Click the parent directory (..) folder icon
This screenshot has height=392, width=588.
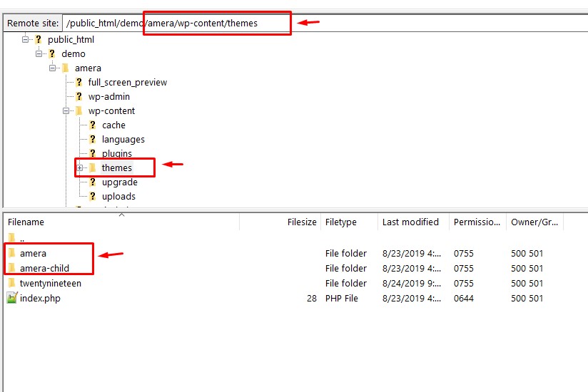11,238
